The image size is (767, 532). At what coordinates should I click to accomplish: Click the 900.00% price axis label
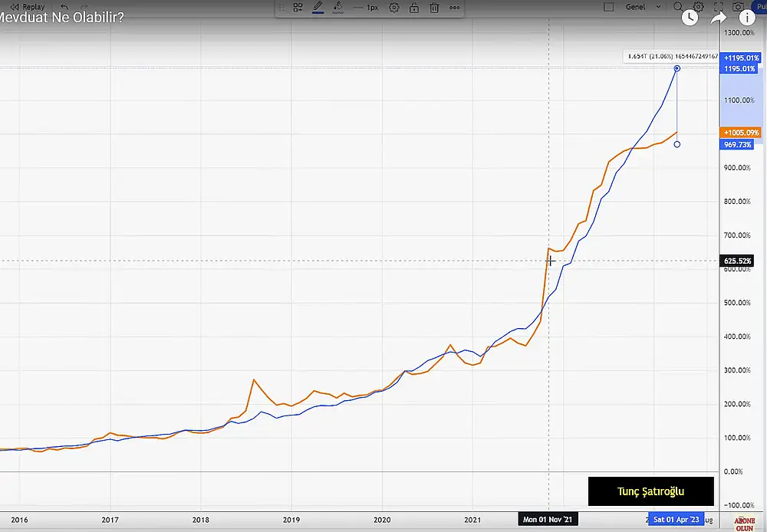[737, 168]
